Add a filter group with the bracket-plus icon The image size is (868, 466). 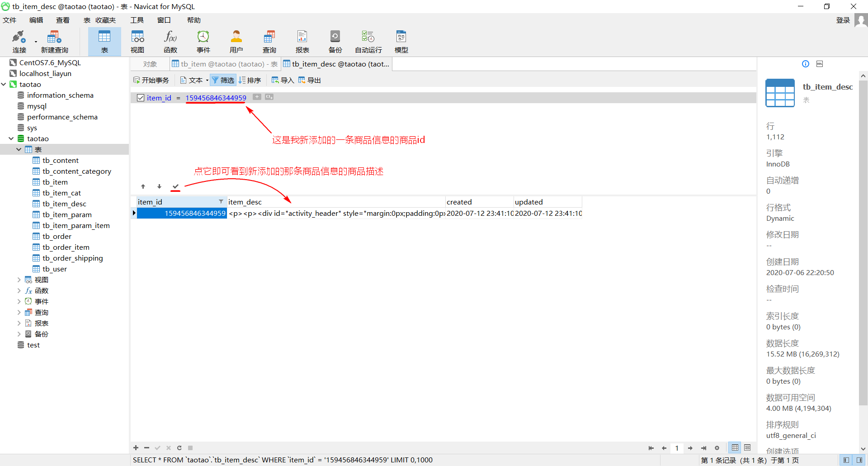pyautogui.click(x=269, y=97)
